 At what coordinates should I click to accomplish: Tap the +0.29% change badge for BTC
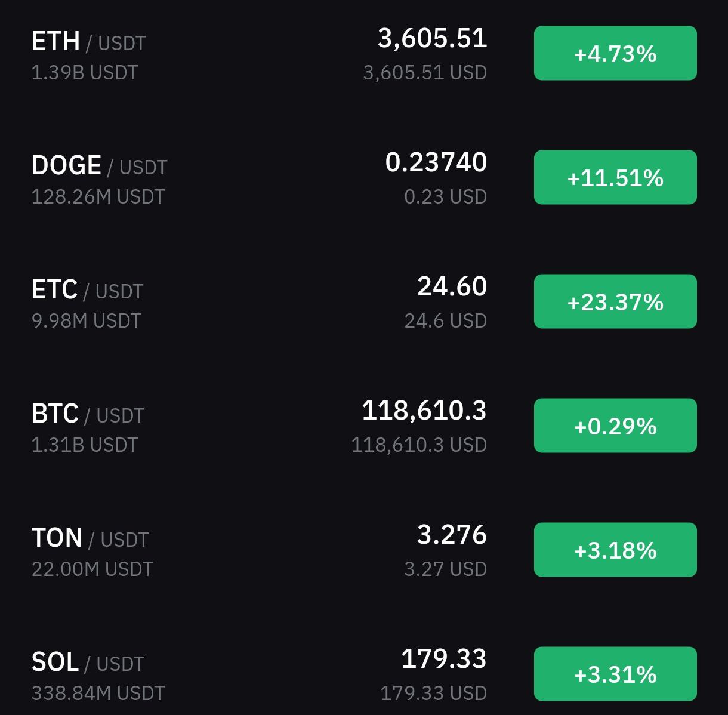click(x=615, y=426)
